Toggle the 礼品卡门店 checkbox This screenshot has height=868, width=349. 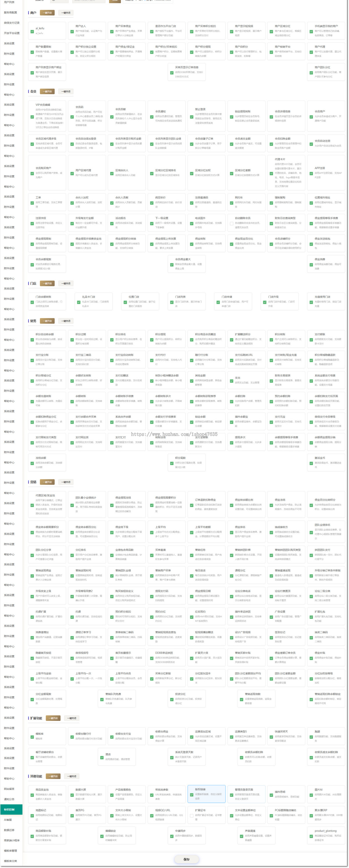pos(79,302)
